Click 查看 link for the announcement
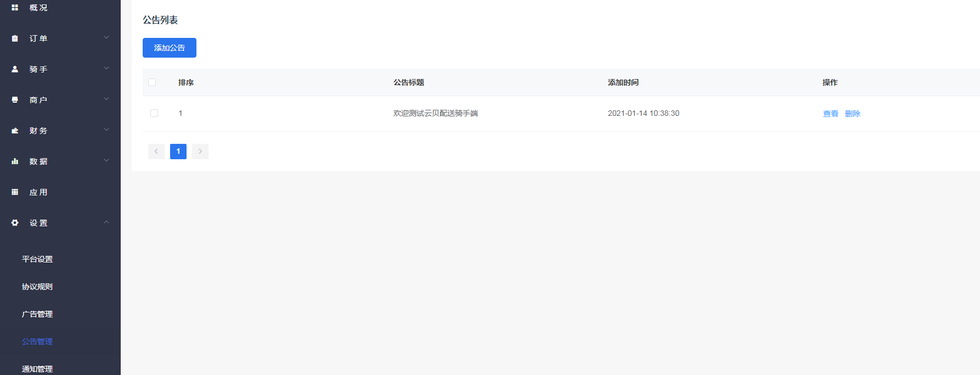The image size is (980, 375). 831,114
